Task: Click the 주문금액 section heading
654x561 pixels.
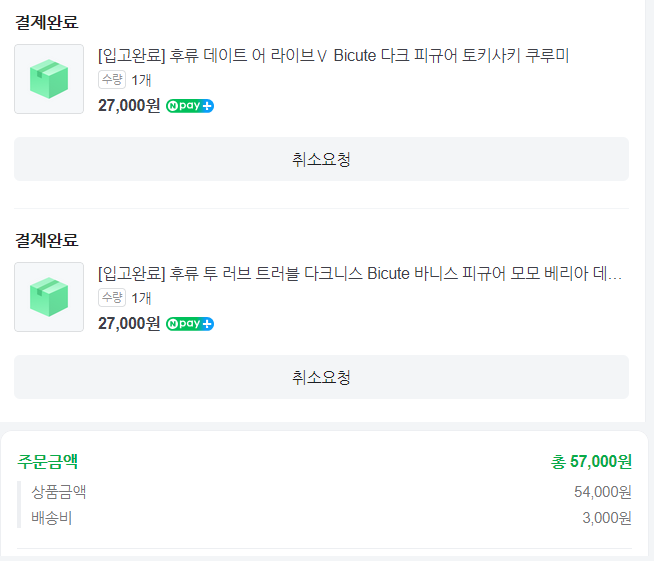Action: click(x=47, y=461)
